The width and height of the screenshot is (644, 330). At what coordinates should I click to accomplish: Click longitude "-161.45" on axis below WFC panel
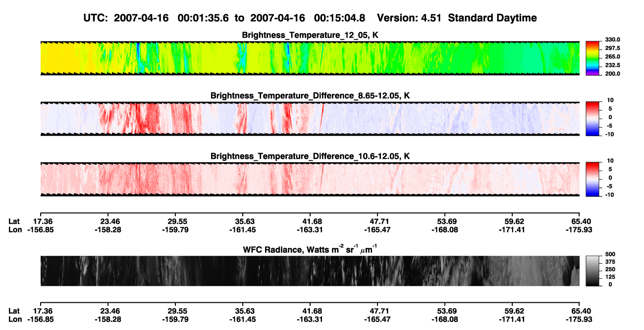point(242,319)
